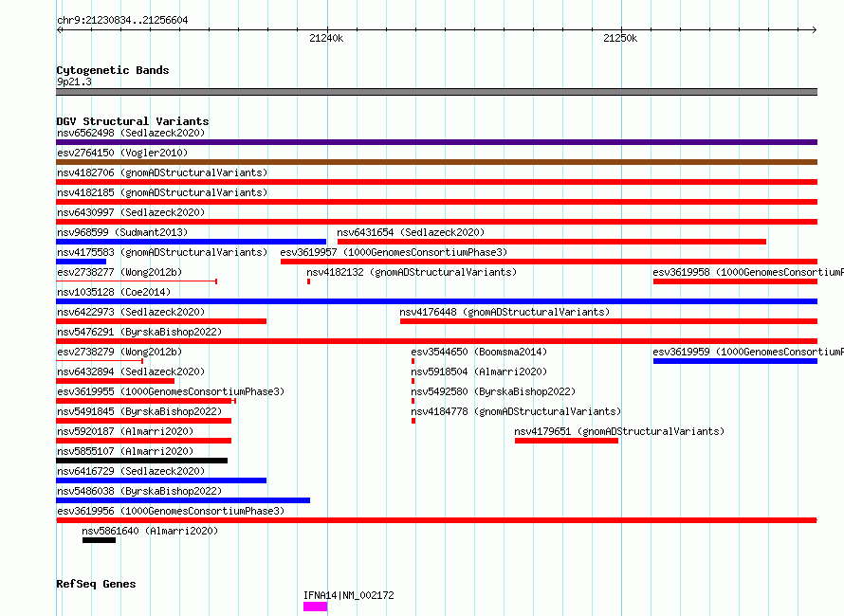Click esv3619955 (1000GenomesConsortiumPhase3) label
The image size is (844, 616).
pos(171,391)
